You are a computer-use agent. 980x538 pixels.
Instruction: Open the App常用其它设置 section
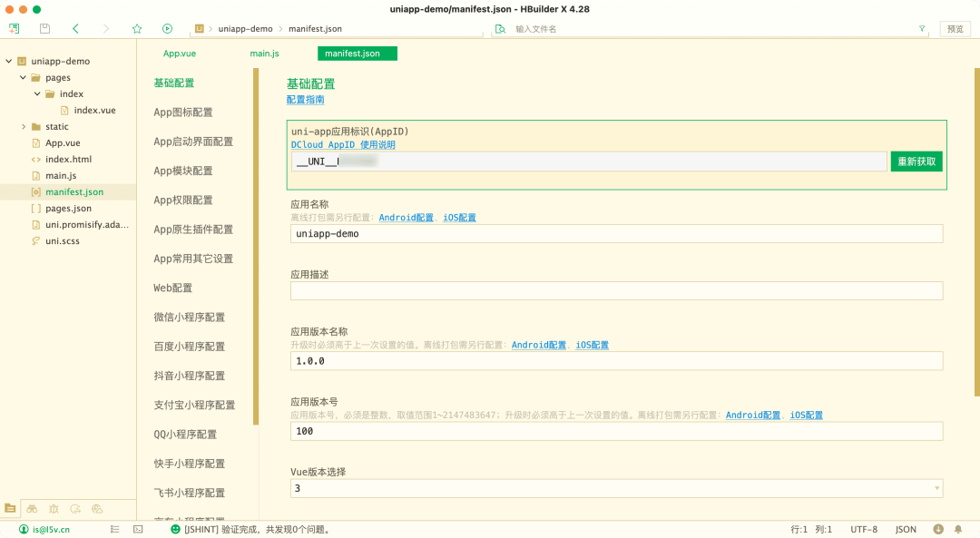tap(193, 259)
